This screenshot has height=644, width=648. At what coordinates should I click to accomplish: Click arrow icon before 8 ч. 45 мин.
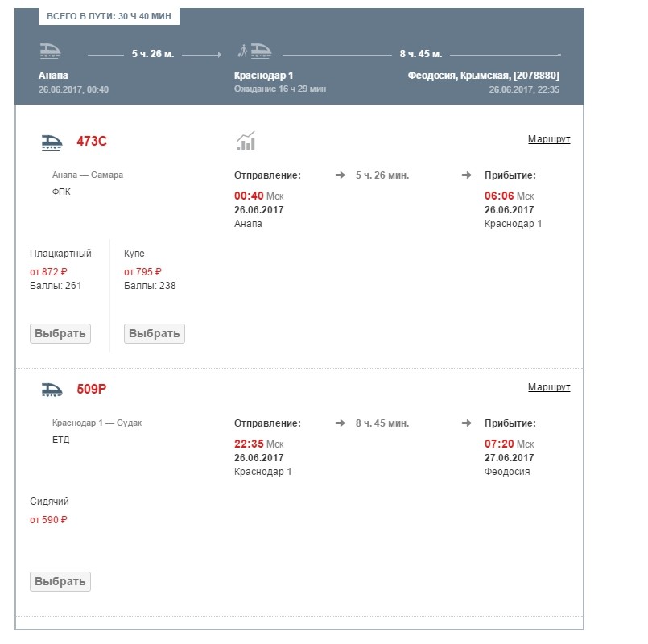pyautogui.click(x=340, y=423)
